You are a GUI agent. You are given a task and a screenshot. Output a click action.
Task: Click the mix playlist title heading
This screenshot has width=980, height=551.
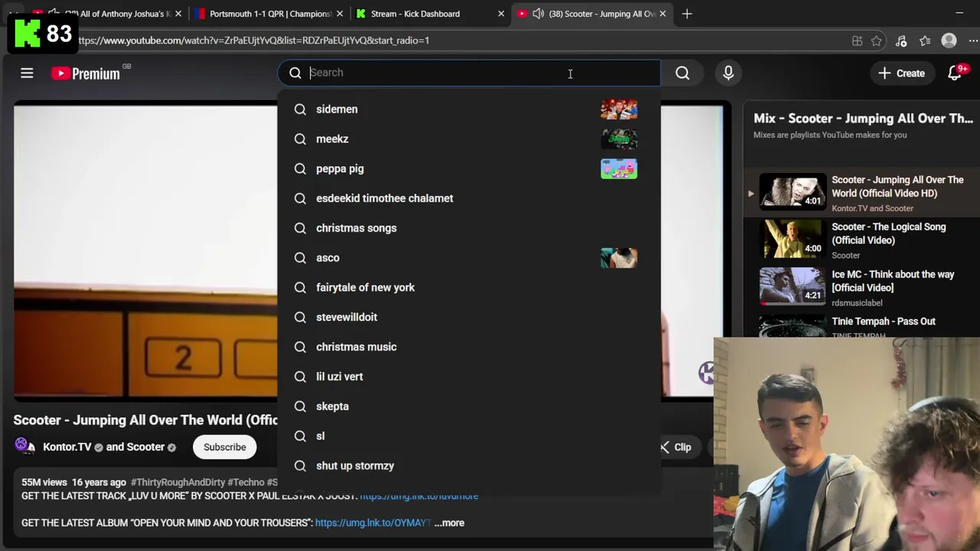(863, 119)
